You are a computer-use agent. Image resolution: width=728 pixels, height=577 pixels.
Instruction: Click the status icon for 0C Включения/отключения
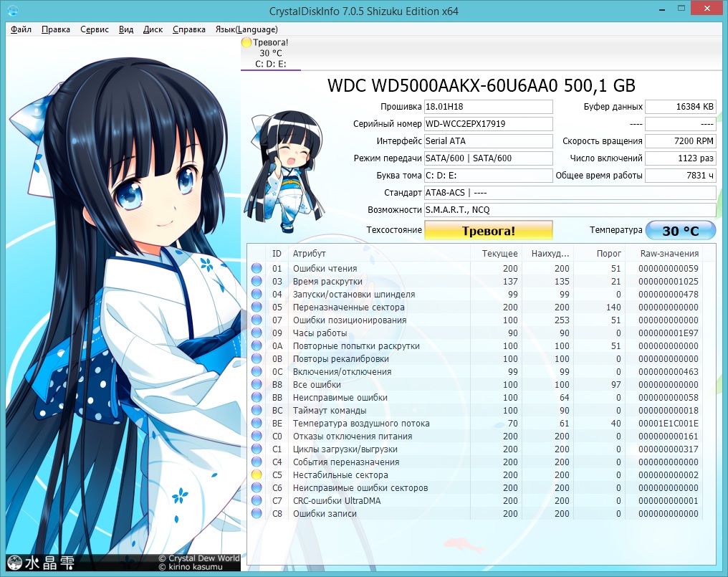point(257,372)
